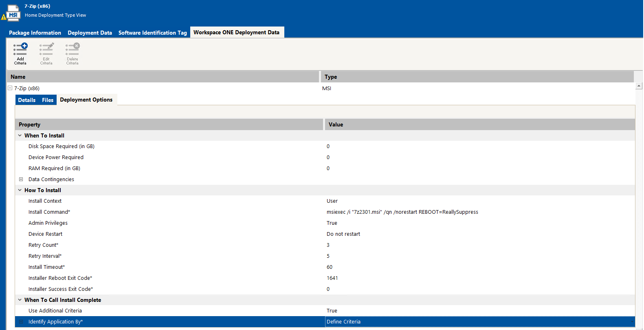
Task: Click the Device Restart value field
Action: [x=343, y=234]
